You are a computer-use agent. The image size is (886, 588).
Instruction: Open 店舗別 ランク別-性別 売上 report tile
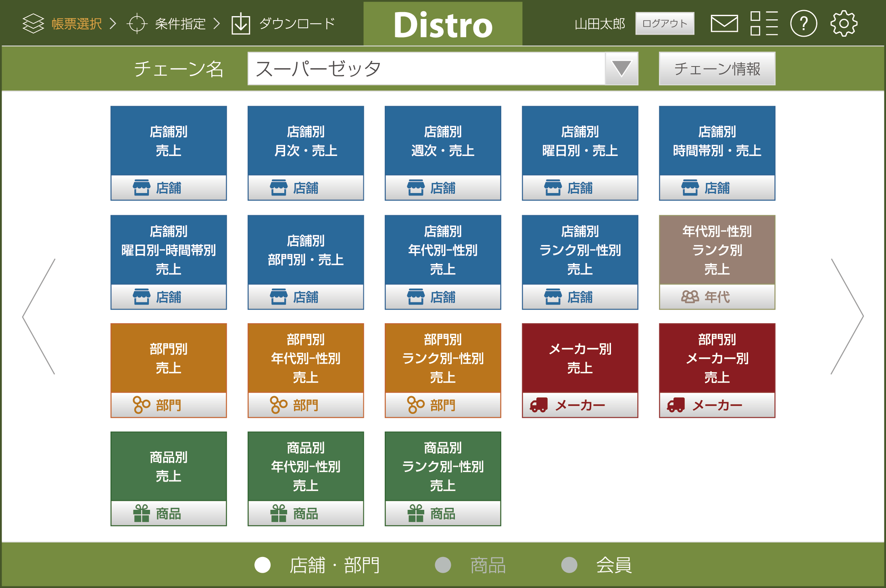coord(580,262)
